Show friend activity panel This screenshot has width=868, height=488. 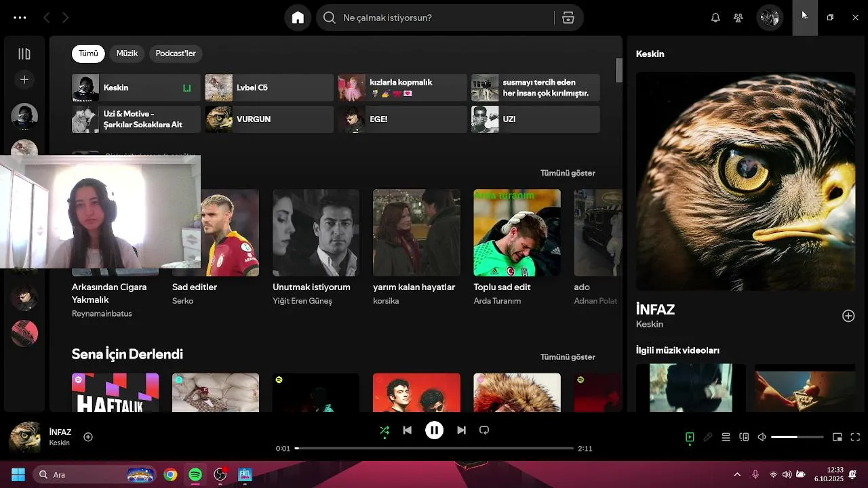(x=738, y=18)
